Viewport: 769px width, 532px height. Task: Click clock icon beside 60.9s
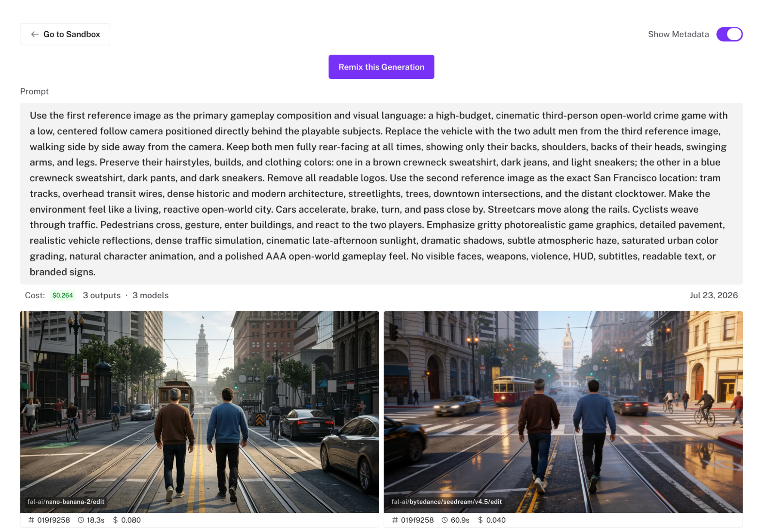(445, 520)
